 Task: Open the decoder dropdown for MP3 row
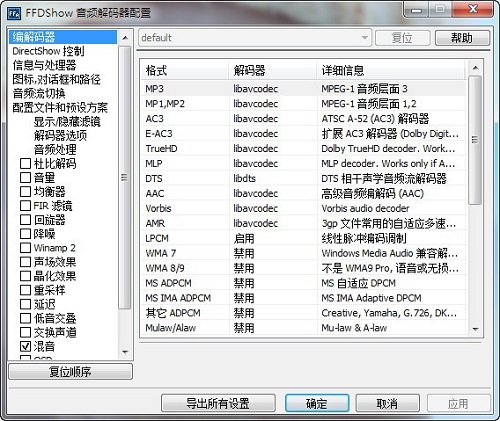pos(256,89)
